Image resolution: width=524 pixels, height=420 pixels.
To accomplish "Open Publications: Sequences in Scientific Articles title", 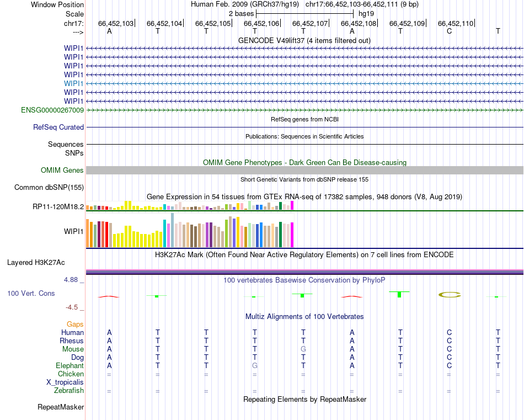I will point(304,136).
